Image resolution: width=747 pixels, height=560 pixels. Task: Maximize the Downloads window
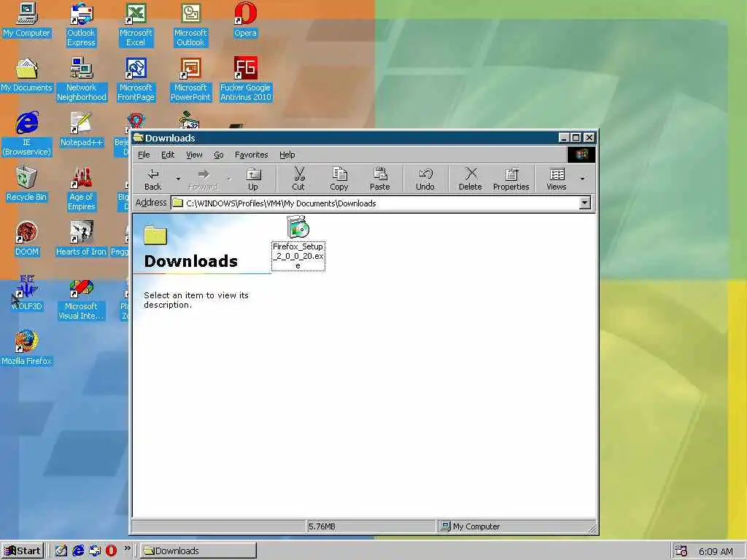(x=576, y=138)
